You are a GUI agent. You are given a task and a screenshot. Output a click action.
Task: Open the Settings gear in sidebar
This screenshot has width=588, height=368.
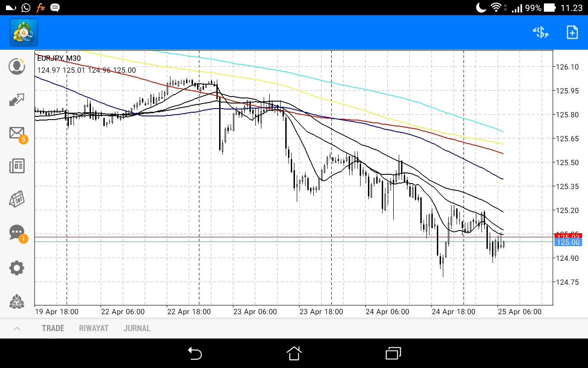pyautogui.click(x=17, y=268)
